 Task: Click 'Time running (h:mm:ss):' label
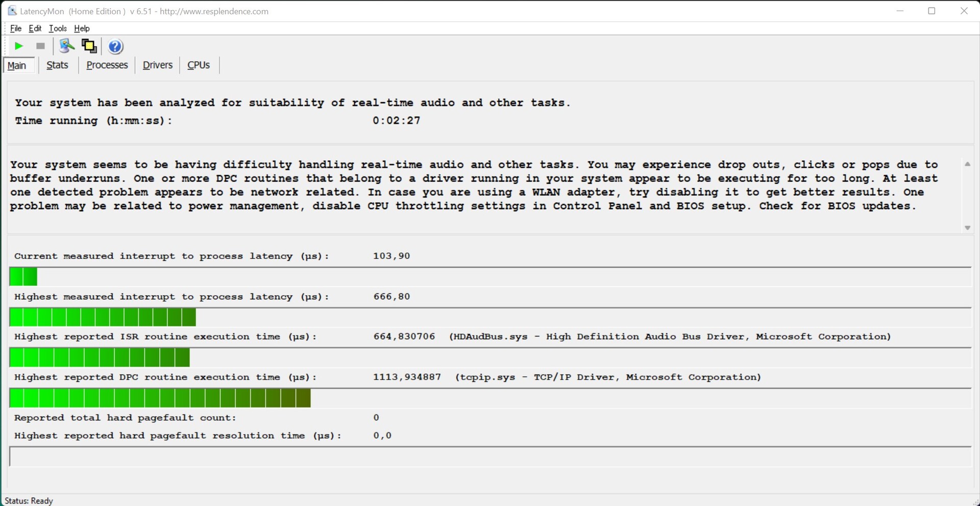coord(93,121)
